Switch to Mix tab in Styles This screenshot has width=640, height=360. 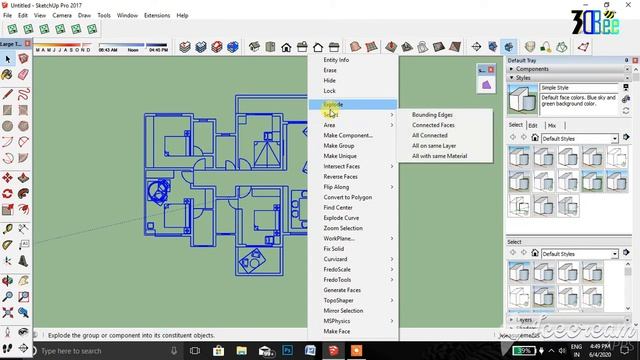pos(552,125)
